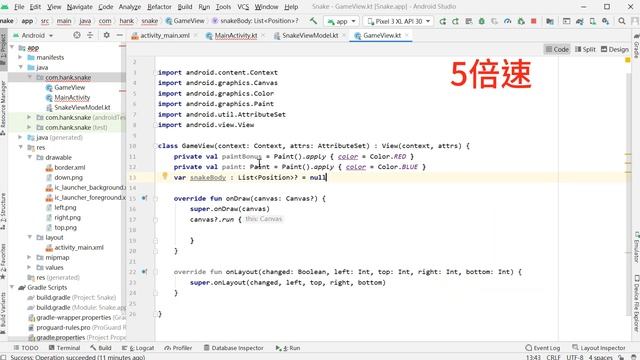Collapse the drawable folder

tap(29, 157)
